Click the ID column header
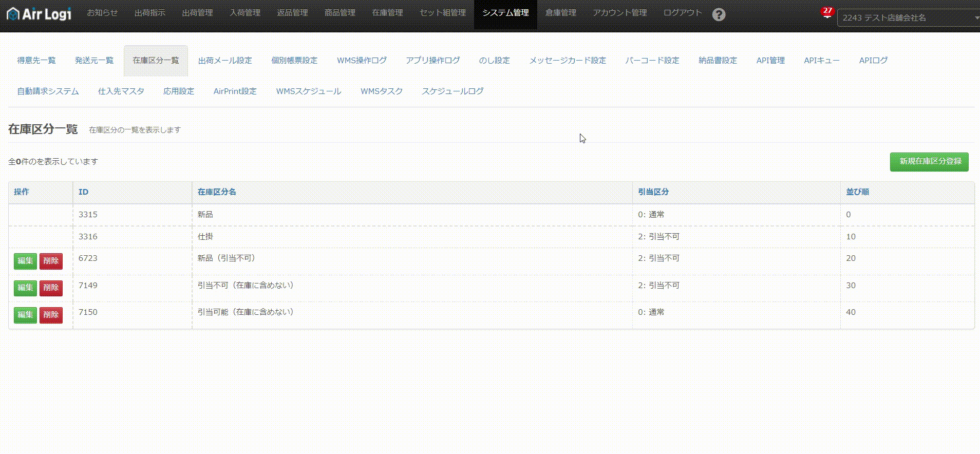The image size is (980, 454). pyautogui.click(x=83, y=192)
